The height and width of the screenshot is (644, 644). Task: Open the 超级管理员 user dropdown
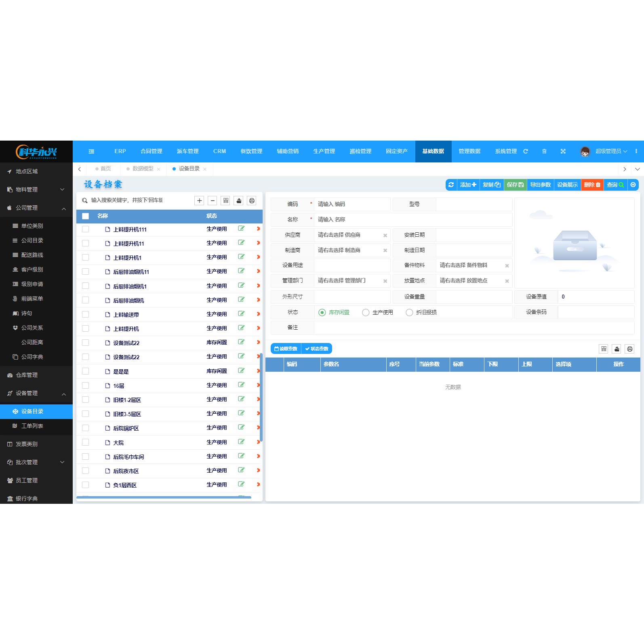pyautogui.click(x=610, y=152)
